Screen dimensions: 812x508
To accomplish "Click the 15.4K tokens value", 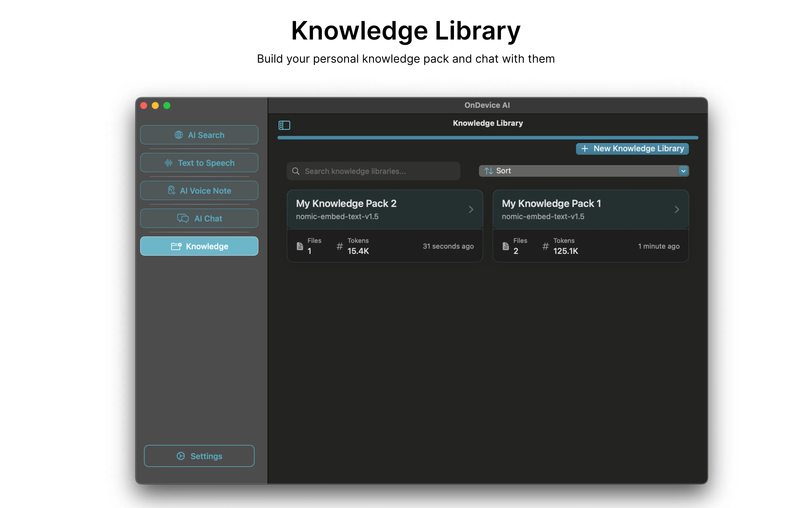I will coord(358,251).
